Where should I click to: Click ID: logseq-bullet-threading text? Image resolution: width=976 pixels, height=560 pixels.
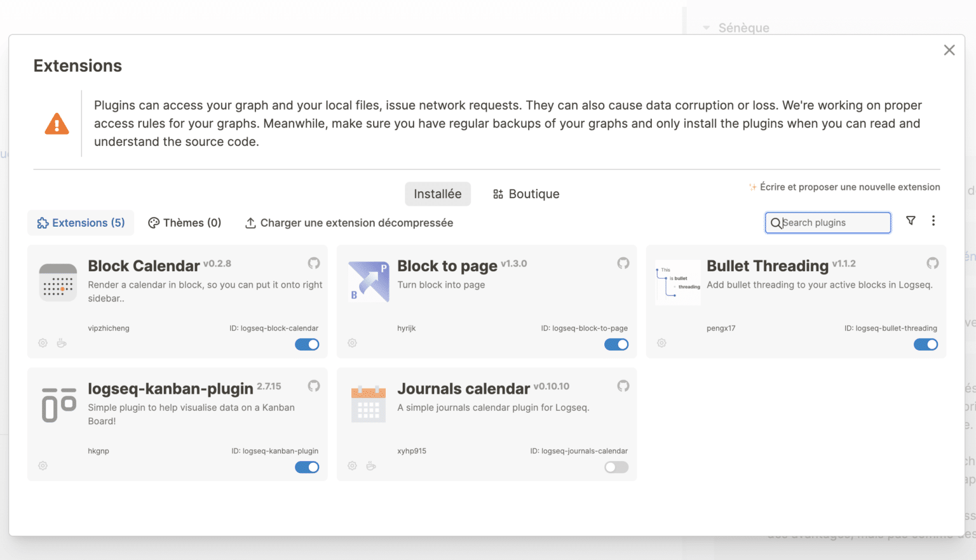(891, 328)
